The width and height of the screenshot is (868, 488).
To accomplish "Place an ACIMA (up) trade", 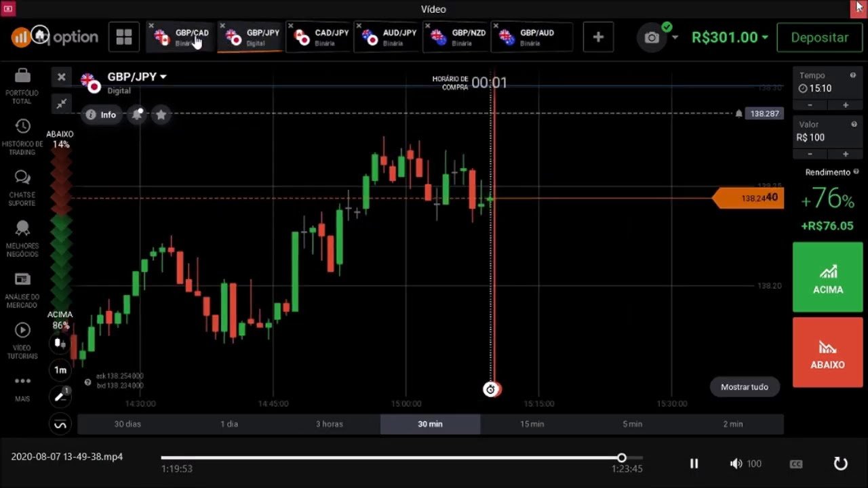I will (828, 277).
